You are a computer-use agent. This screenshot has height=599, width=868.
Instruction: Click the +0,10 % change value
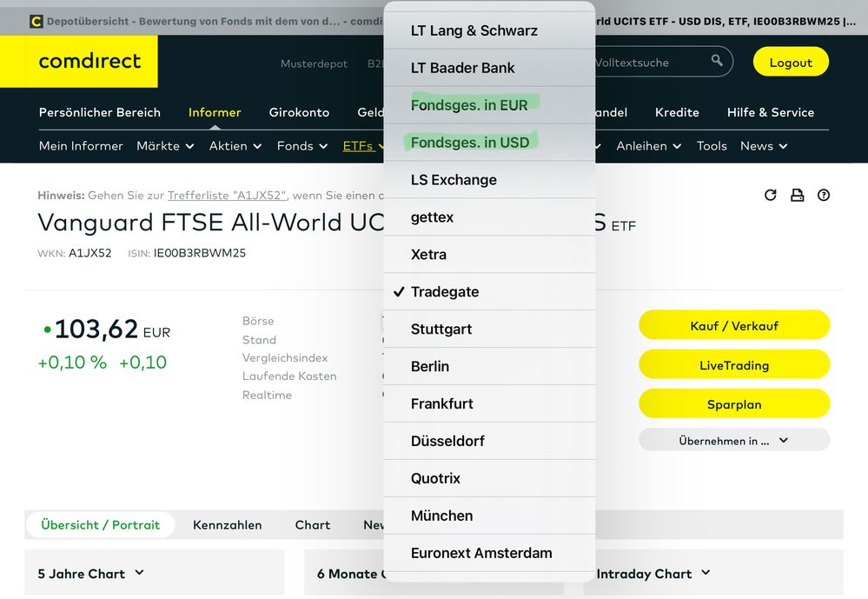pos(72,363)
